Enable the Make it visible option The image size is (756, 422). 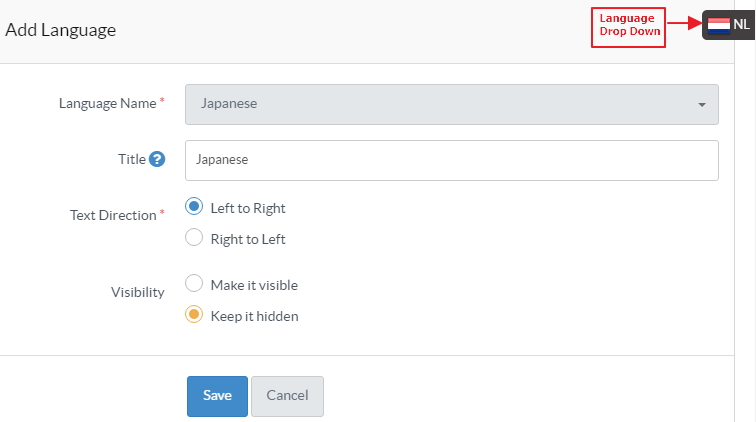[195, 284]
